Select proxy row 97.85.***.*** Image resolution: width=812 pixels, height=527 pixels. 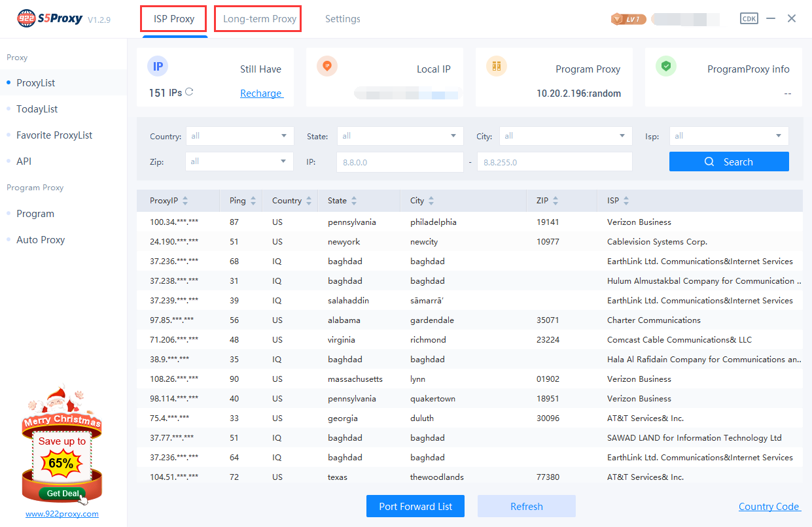click(470, 320)
